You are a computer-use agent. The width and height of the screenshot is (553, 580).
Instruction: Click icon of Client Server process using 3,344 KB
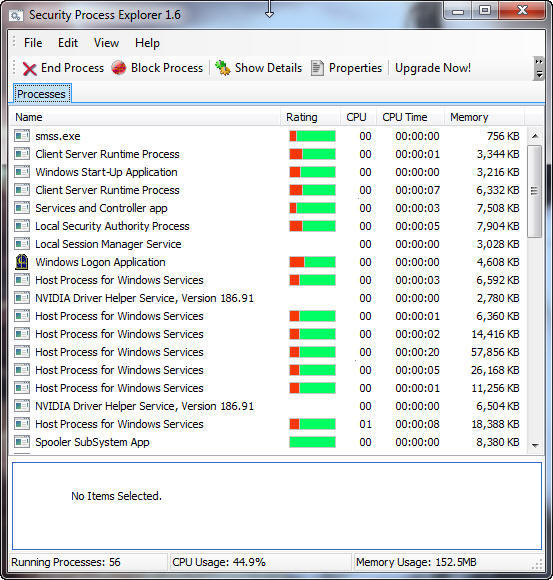22,154
